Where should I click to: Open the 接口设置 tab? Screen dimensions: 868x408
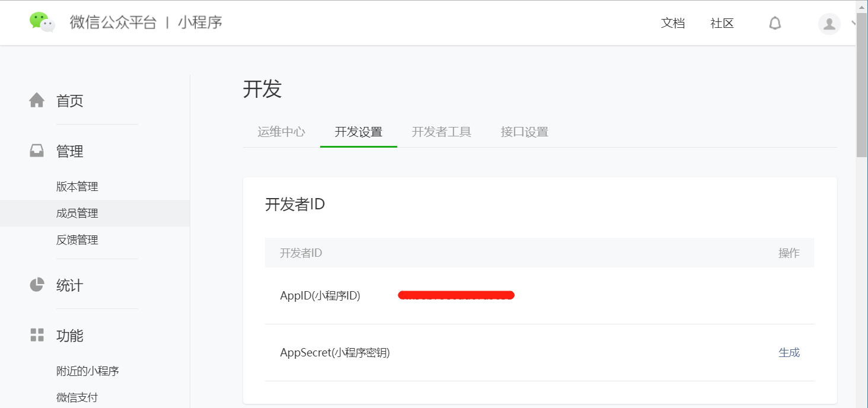pos(525,132)
